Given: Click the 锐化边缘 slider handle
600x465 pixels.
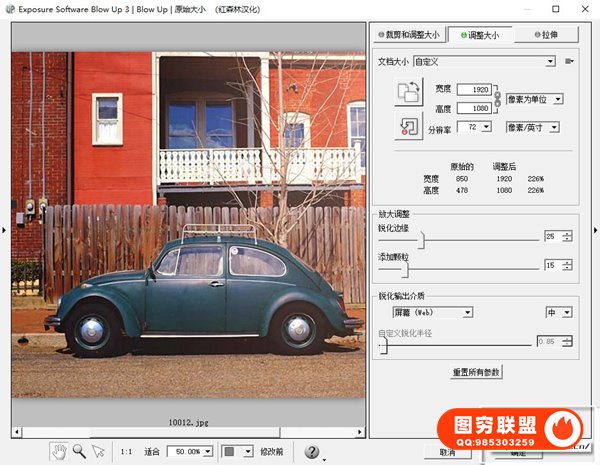Looking at the screenshot, I should pos(421,238).
